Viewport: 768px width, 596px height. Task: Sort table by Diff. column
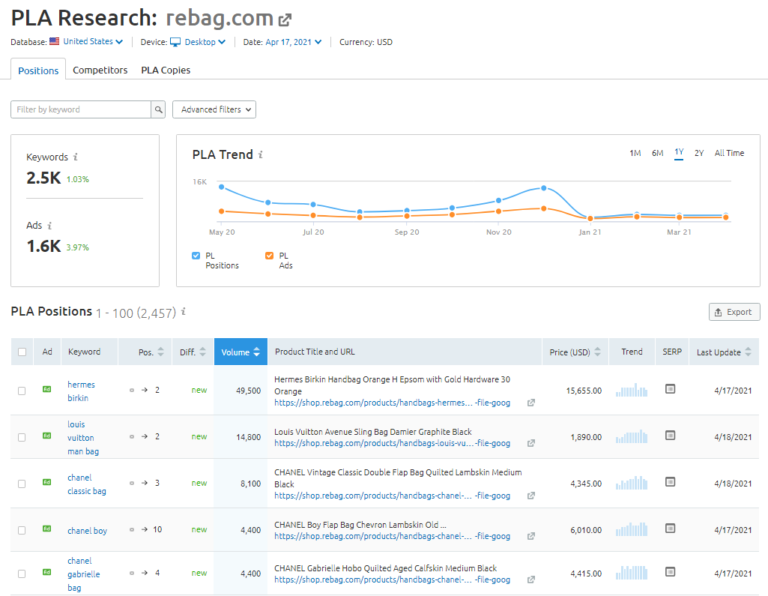[x=192, y=352]
